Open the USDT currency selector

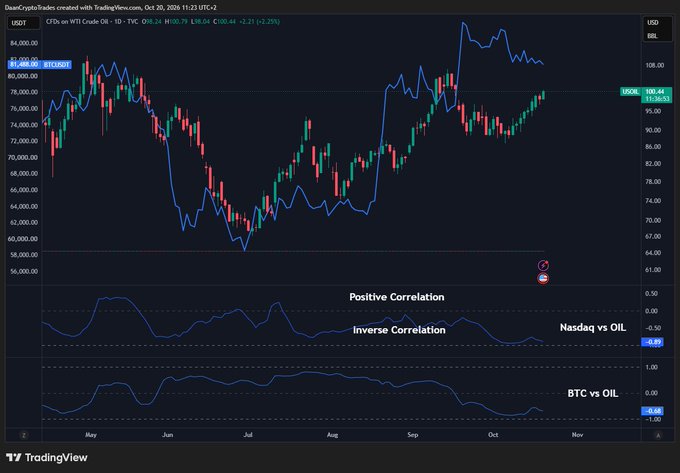[23, 23]
